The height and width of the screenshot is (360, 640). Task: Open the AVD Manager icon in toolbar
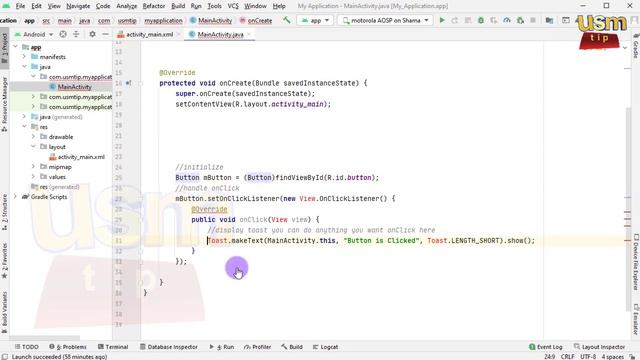[x=566, y=20]
